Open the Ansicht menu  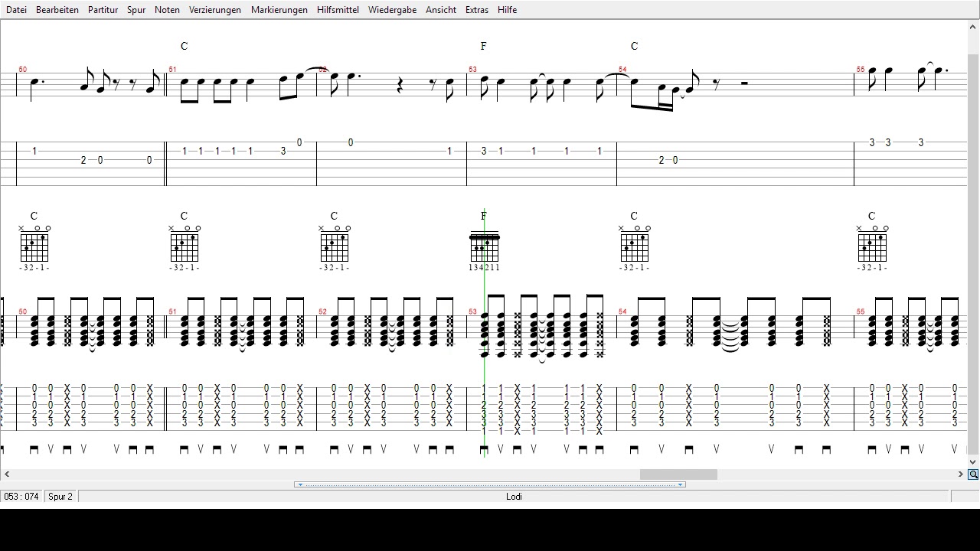[441, 10]
